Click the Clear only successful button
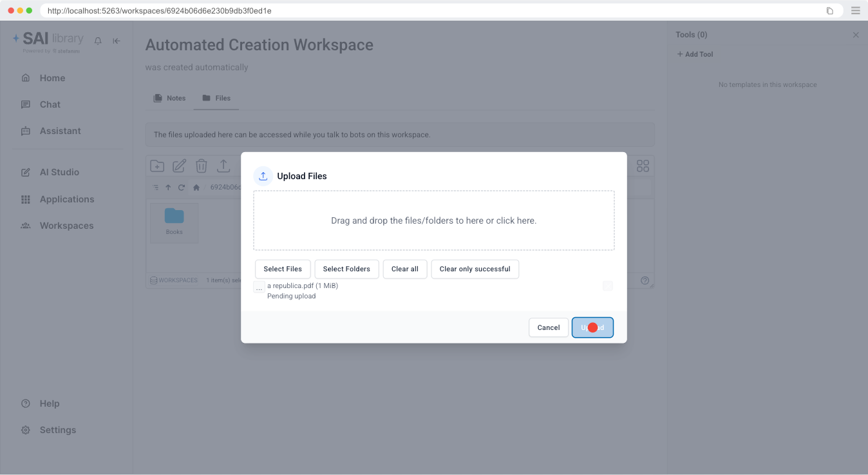 (x=475, y=269)
